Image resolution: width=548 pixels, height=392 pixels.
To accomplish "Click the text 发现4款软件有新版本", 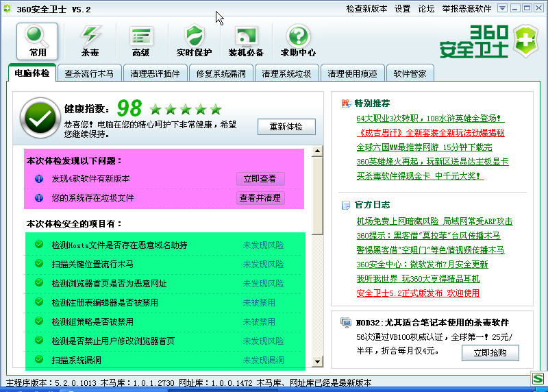I will [x=90, y=179].
